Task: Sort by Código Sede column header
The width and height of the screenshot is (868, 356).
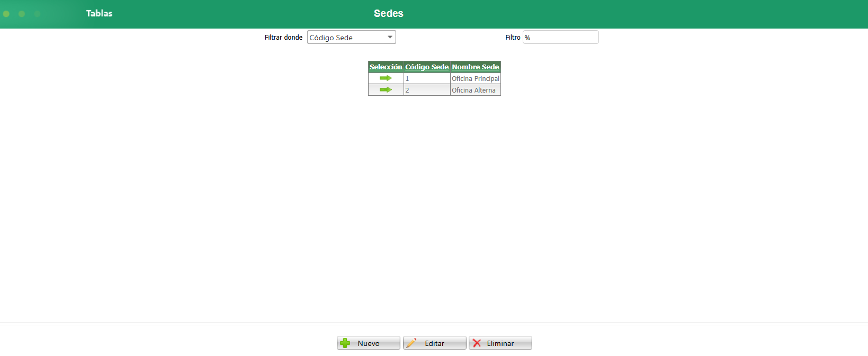Action: tap(427, 67)
